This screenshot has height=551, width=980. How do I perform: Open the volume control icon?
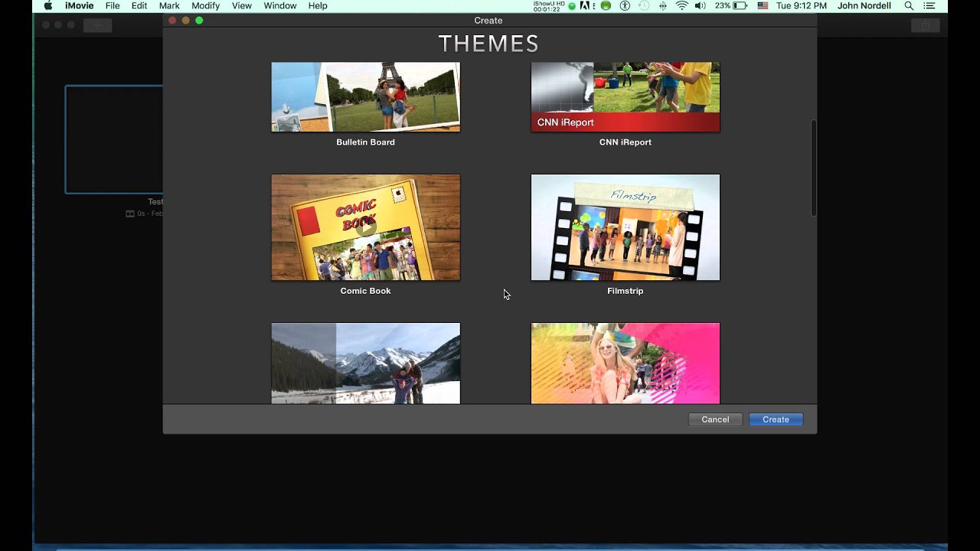[701, 5]
